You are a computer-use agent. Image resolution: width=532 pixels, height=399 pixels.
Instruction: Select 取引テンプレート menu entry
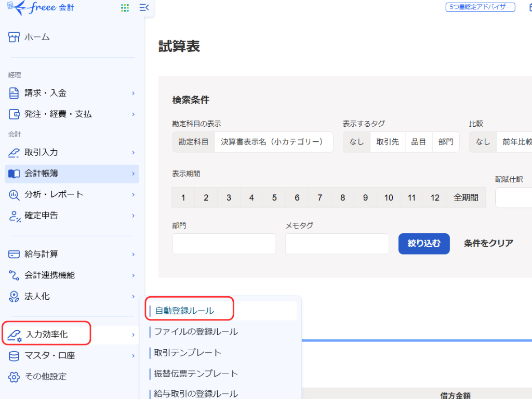click(x=188, y=353)
